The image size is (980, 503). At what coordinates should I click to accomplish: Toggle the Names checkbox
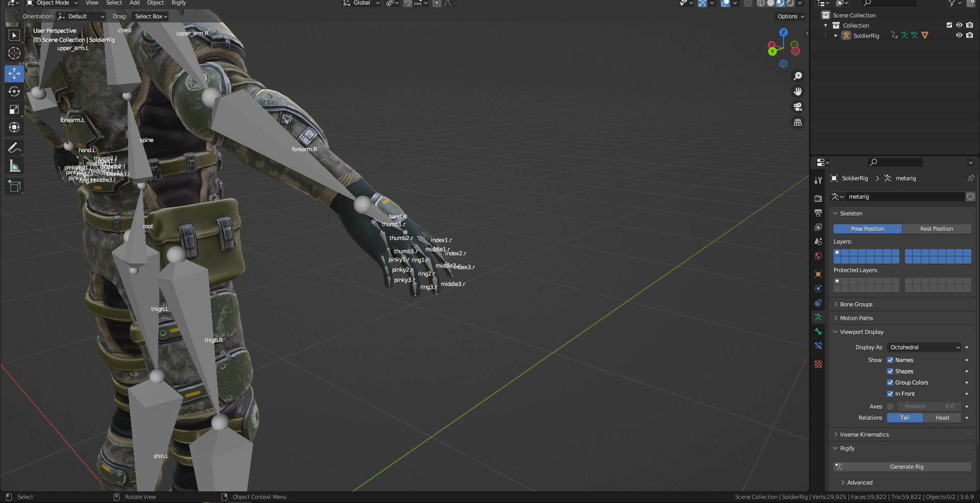890,360
